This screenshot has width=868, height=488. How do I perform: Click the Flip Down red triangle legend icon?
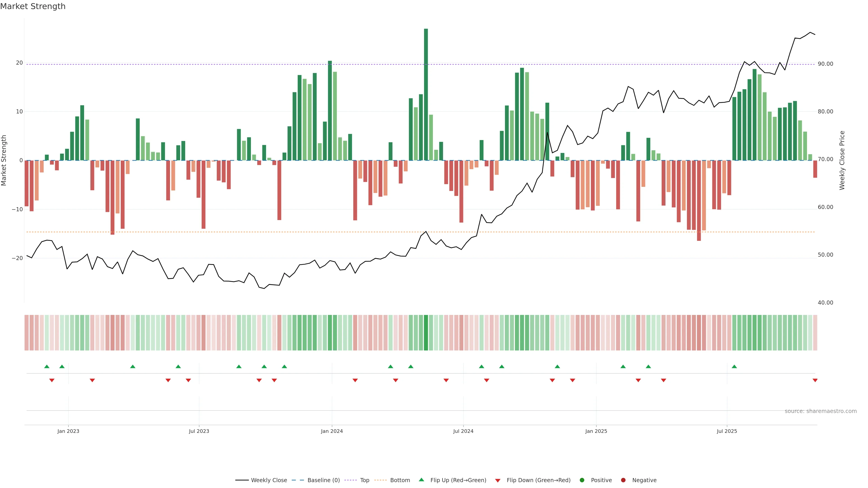click(x=498, y=480)
